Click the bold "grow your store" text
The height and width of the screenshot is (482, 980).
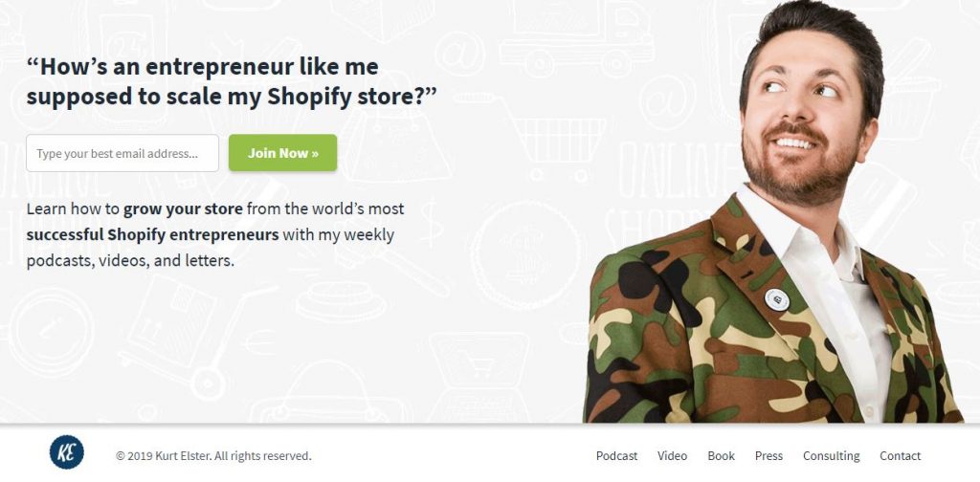(183, 208)
